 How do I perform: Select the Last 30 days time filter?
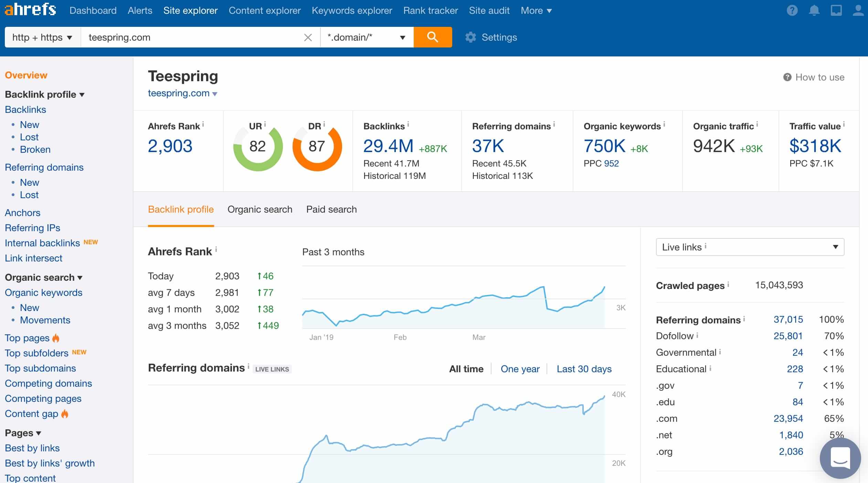click(x=584, y=368)
